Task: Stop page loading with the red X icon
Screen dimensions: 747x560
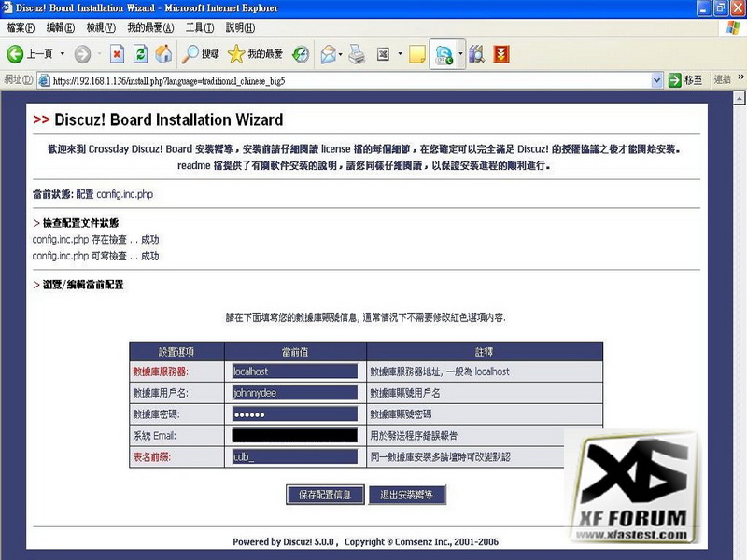Action: click(117, 54)
